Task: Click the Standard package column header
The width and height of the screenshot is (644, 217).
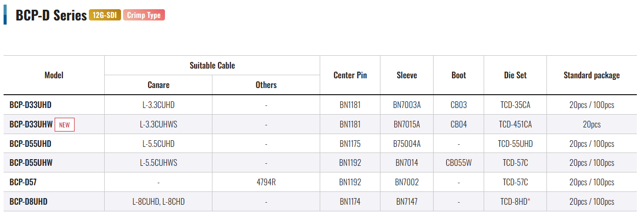Action: pos(591,75)
